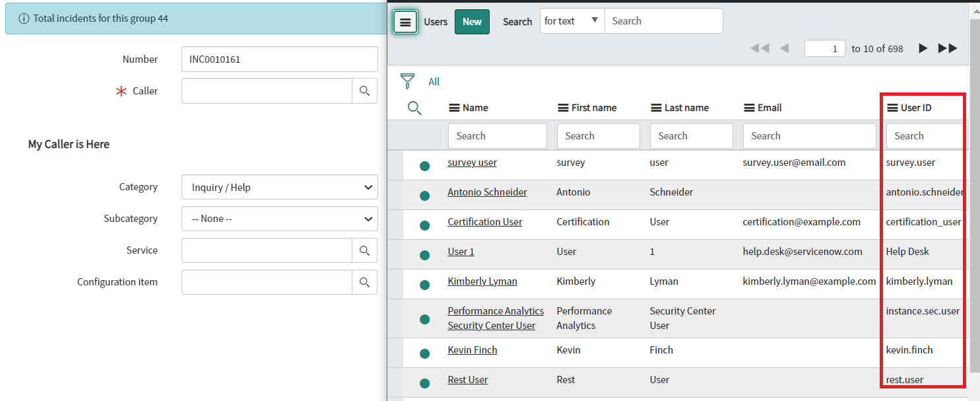Click the vertical scrollbar on right
The width and height of the screenshot is (980, 401).
pos(974,198)
